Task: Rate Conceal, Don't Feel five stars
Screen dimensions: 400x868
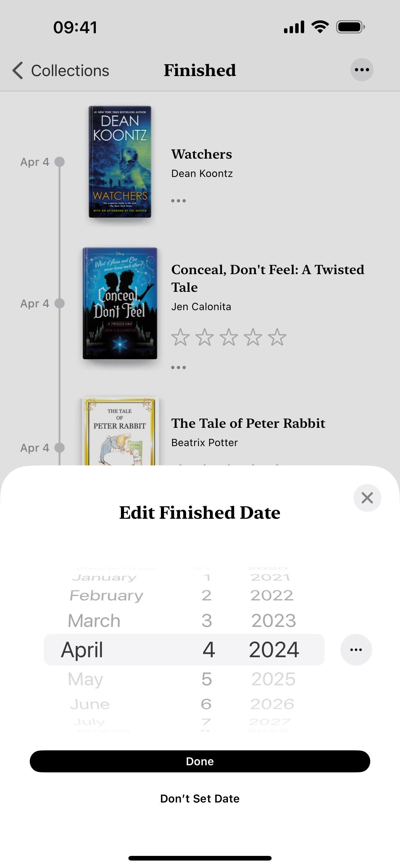Action: 277,337
